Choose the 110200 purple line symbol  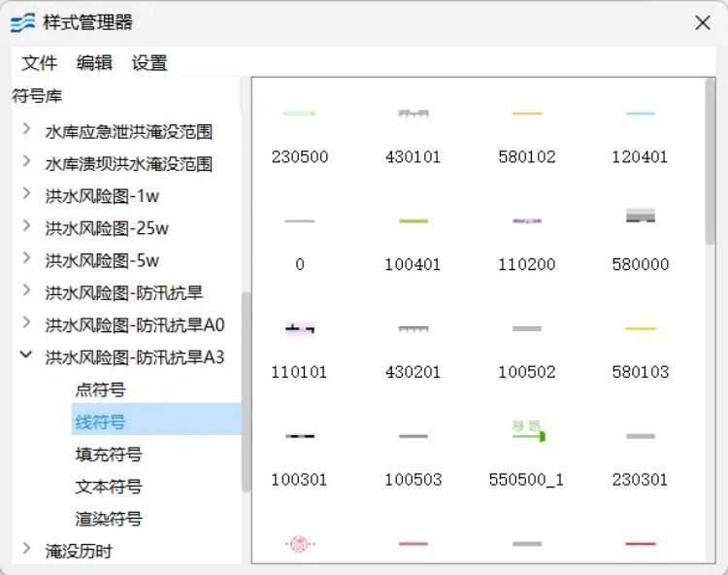coord(526,221)
